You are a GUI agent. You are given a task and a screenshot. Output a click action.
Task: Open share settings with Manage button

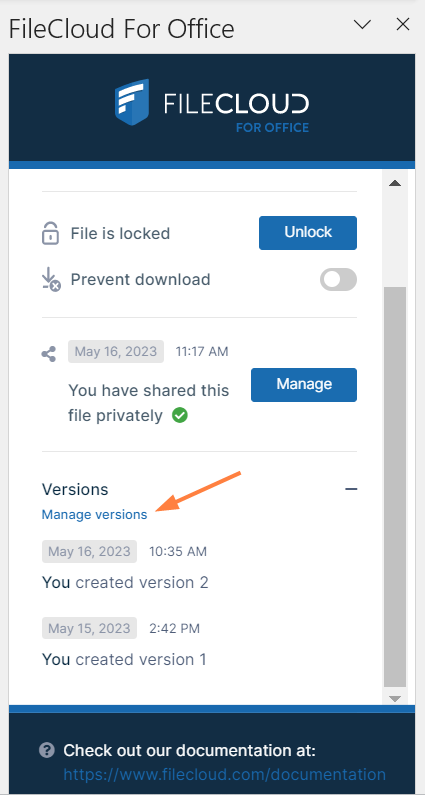tap(304, 385)
